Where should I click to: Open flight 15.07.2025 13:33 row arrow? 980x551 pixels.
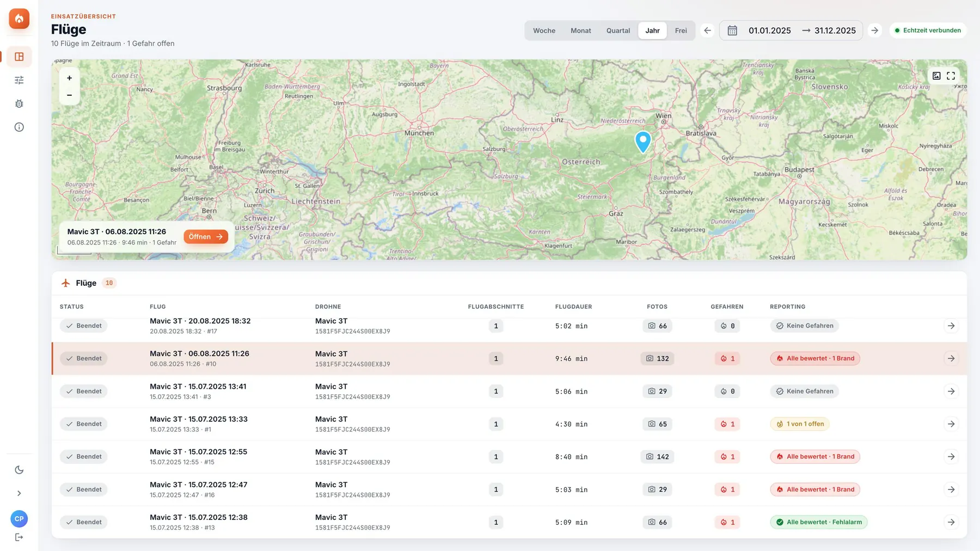coord(951,424)
